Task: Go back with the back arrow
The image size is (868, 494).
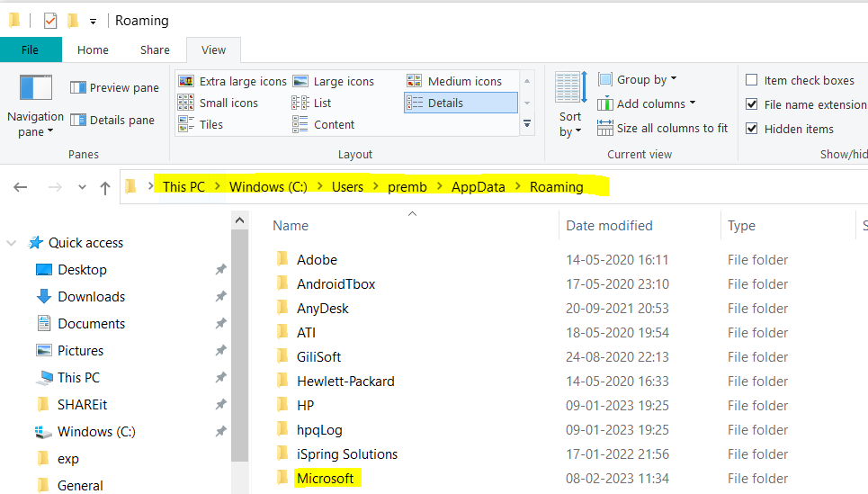Action: coord(21,187)
